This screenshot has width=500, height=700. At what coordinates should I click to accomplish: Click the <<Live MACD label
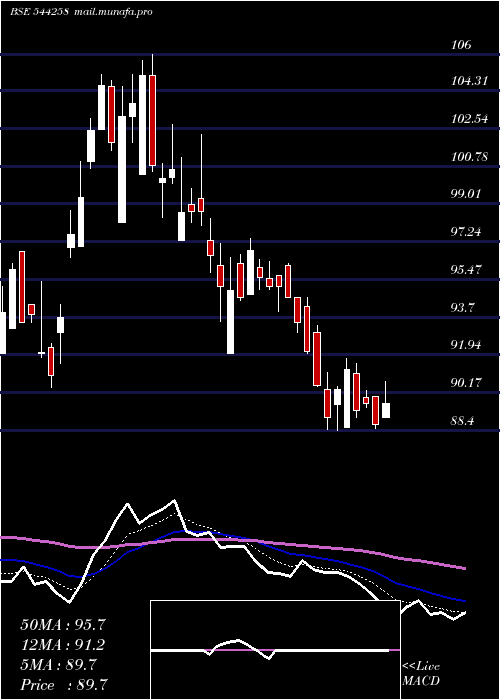[x=421, y=673]
